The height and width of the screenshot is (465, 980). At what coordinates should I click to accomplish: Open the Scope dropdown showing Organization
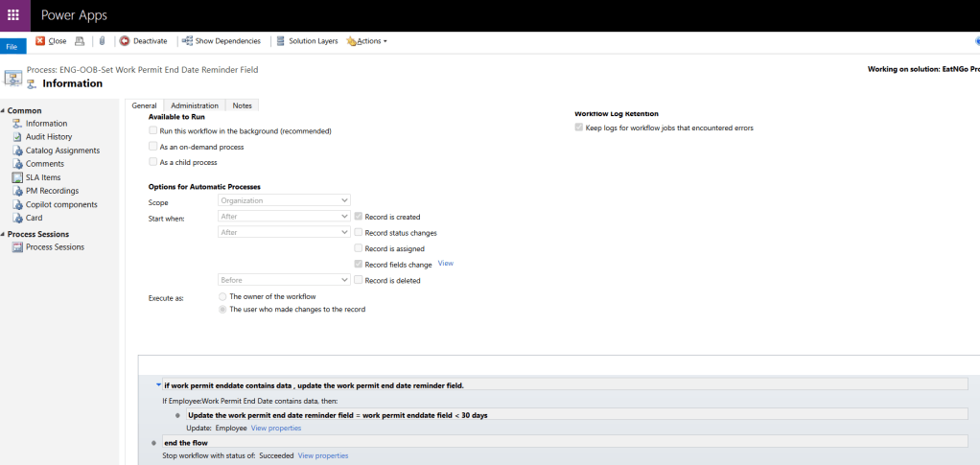[x=284, y=200]
